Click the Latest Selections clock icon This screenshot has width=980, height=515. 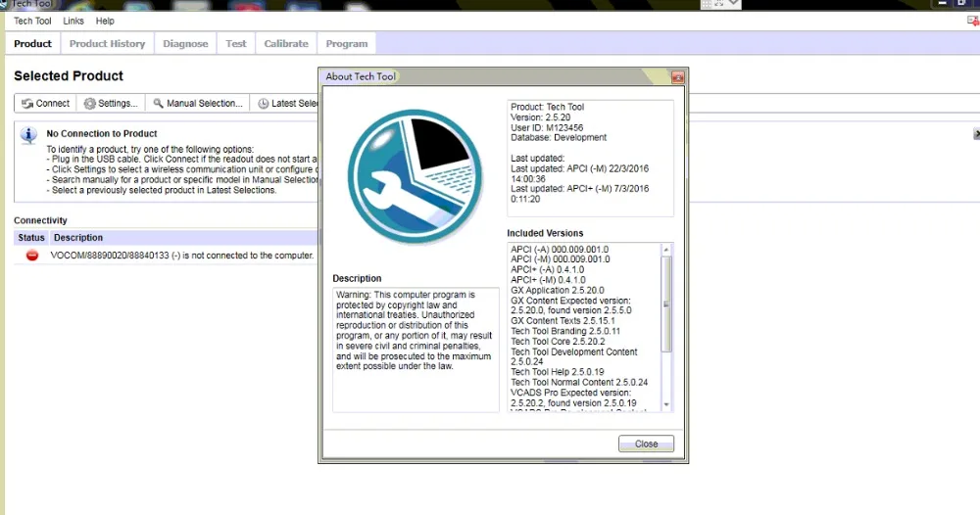click(x=264, y=104)
